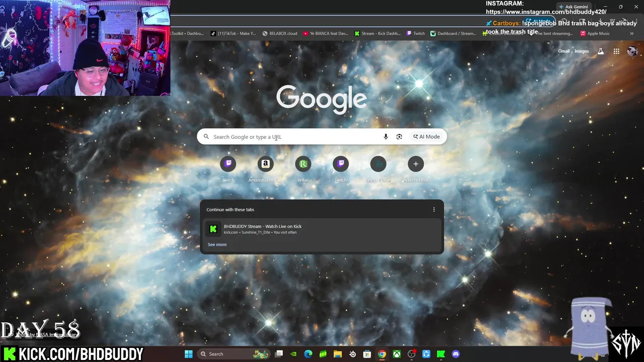Open the Dashboard / Stream... bookmark
Screen dimensions: 644x362
tap(453, 34)
